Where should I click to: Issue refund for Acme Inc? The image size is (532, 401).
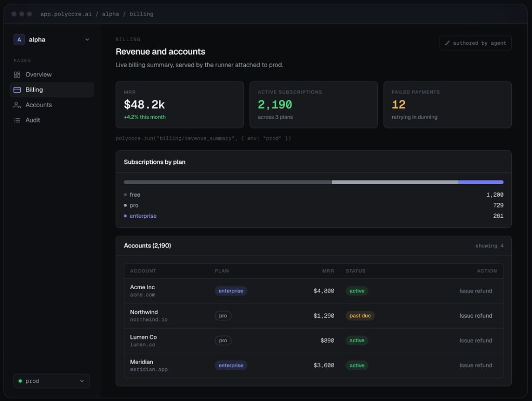point(476,291)
